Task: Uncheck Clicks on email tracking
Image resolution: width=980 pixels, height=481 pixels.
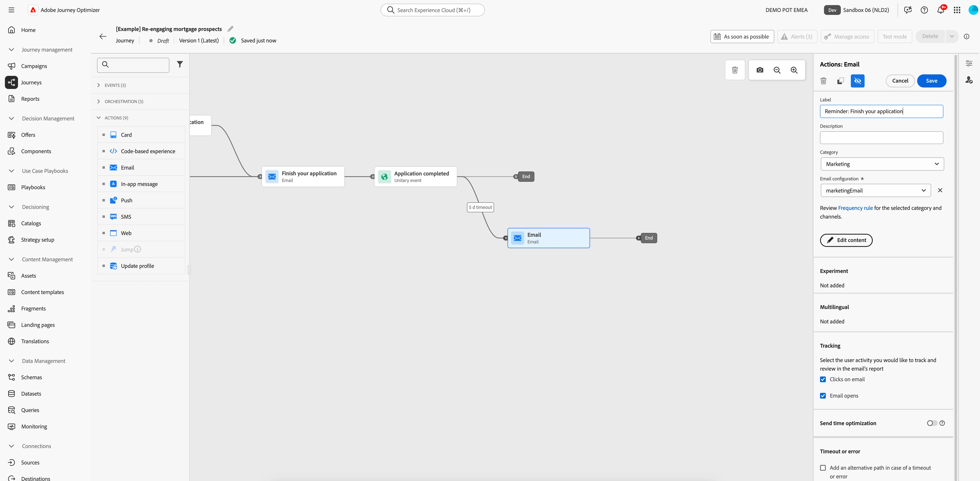Action: (823, 379)
